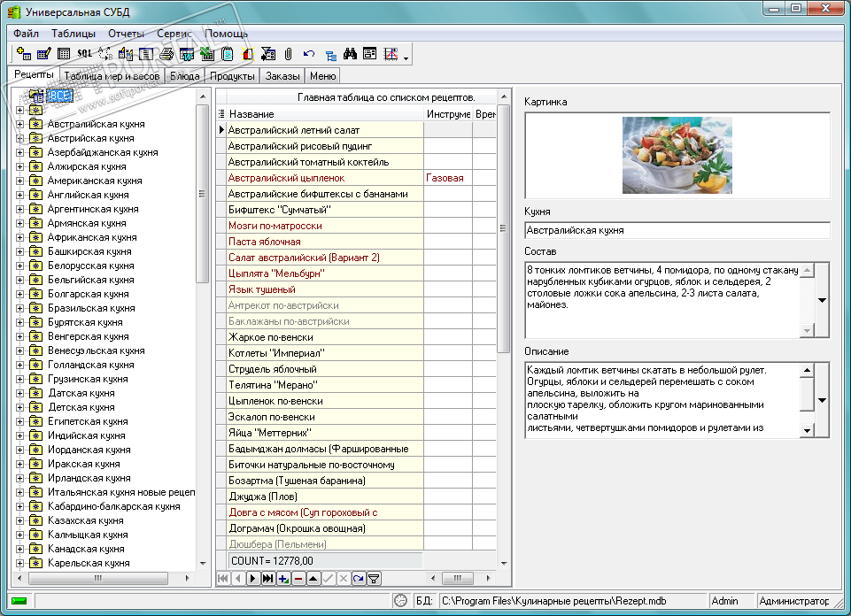Open the SQL query tool
Viewport: 851px width, 616px height.
(85, 54)
